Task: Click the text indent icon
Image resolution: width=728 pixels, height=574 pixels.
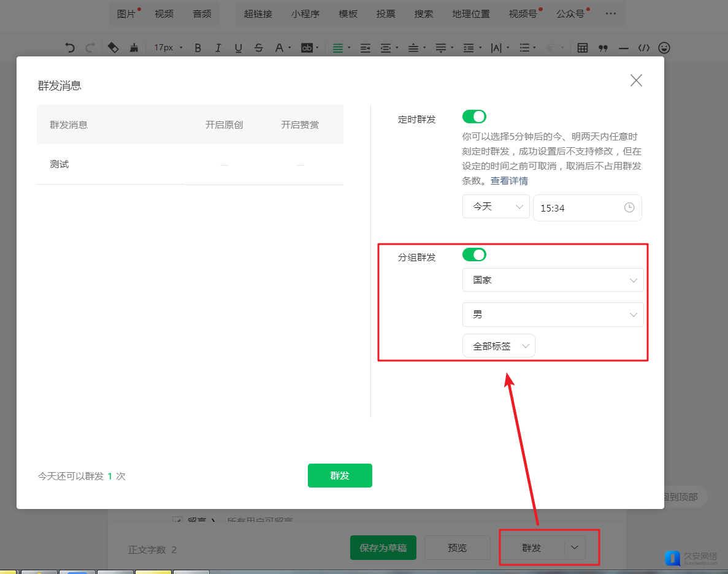Action: coord(366,48)
